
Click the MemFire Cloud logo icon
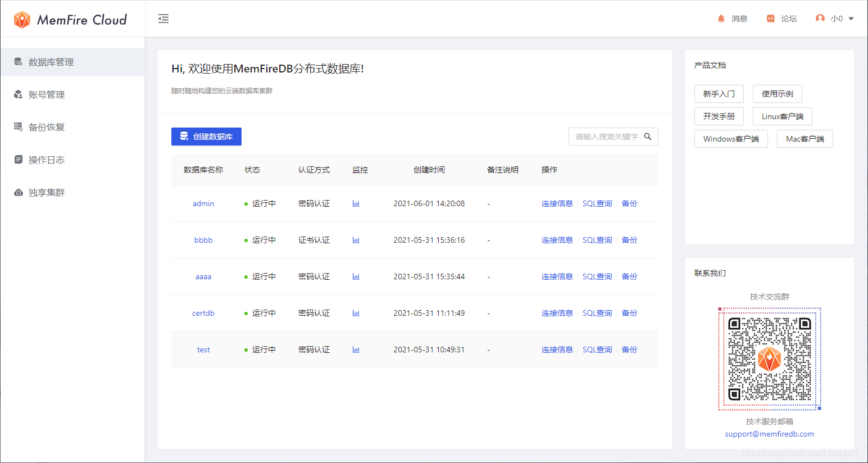(22, 20)
